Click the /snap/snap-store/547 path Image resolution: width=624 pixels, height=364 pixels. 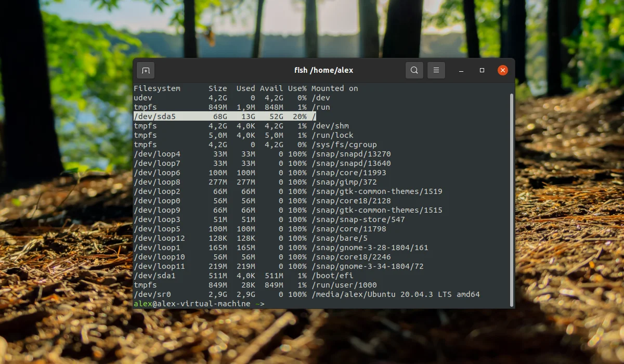pos(358,219)
